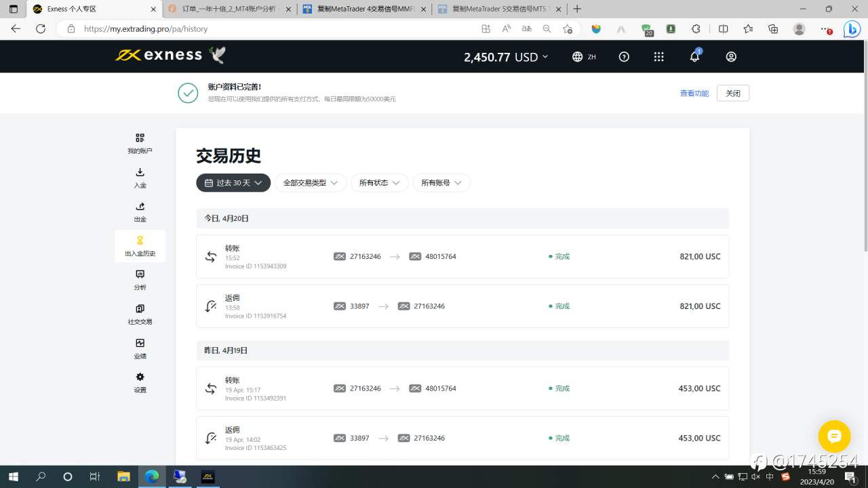Open the 所有账号 account filter
Viewport: 868px width, 488px height.
pyautogui.click(x=441, y=183)
